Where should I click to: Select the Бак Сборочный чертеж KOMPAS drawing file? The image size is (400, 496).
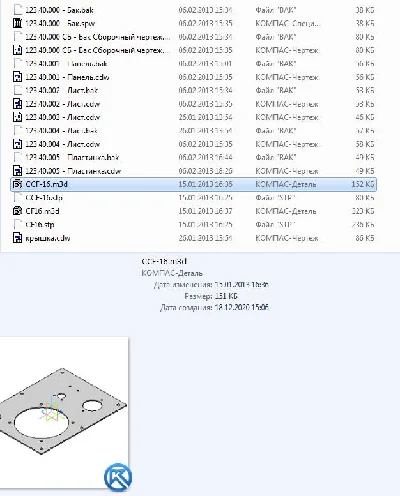click(x=193, y=50)
